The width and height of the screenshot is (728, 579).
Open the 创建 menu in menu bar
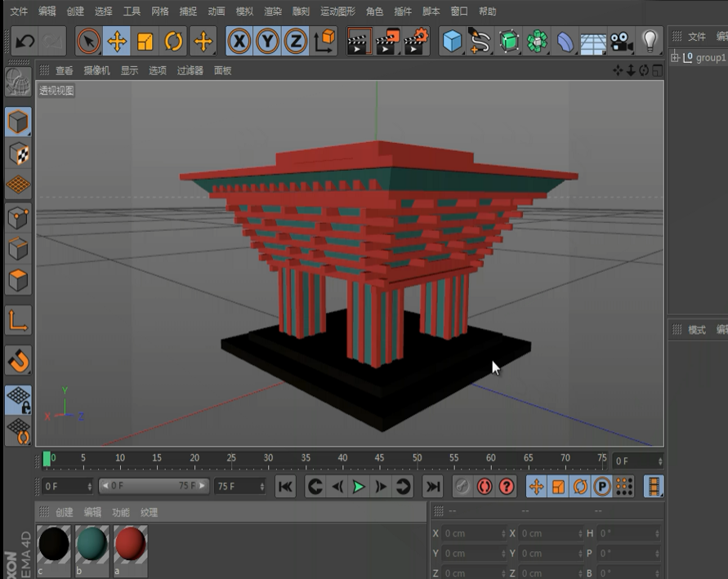click(x=75, y=11)
